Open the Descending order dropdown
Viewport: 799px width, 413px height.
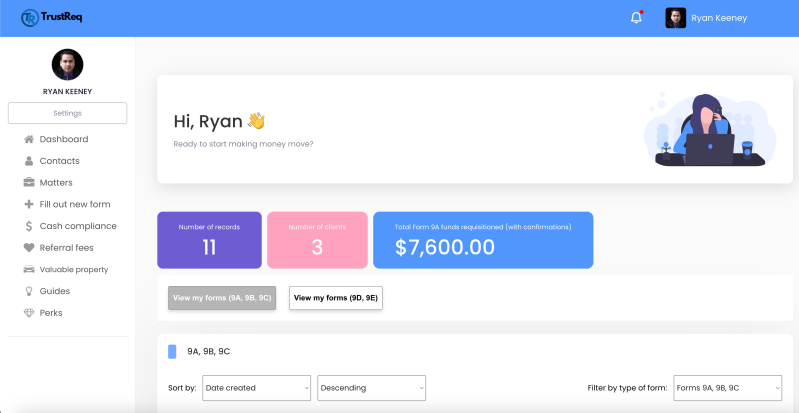pos(371,388)
